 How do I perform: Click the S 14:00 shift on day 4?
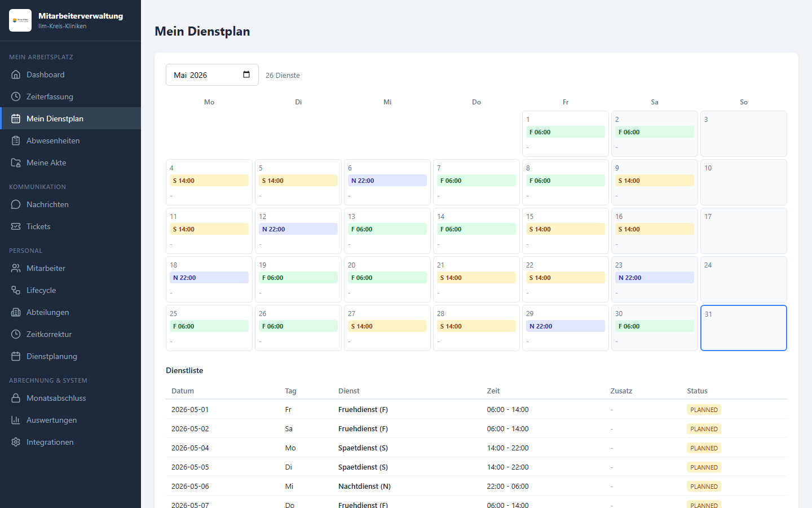click(x=209, y=181)
